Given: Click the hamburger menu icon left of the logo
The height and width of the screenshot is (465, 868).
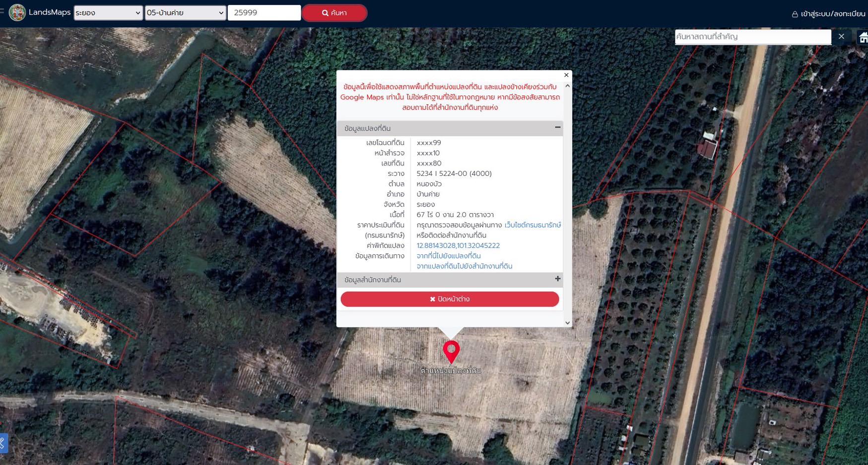Looking at the screenshot, I should tap(2, 10).
